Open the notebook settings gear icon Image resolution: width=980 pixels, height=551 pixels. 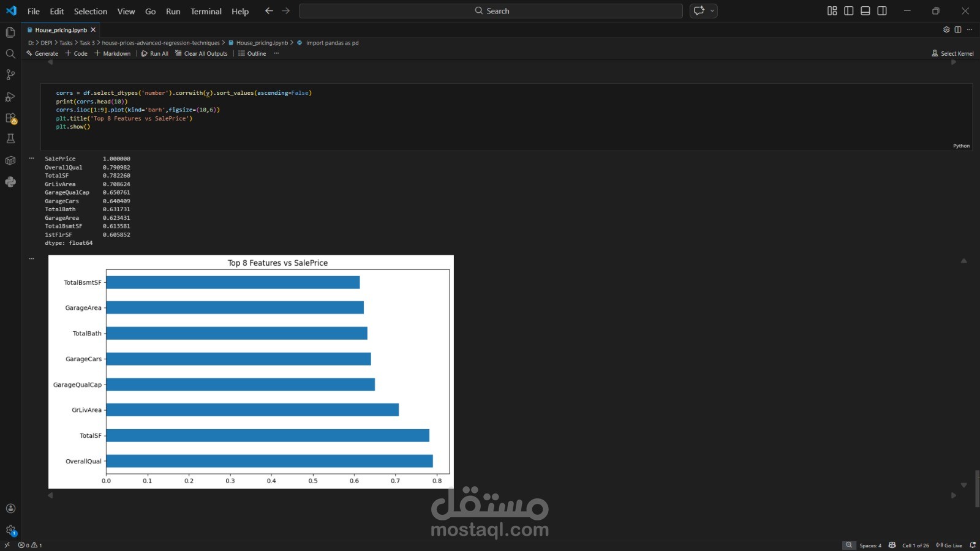[x=946, y=29]
